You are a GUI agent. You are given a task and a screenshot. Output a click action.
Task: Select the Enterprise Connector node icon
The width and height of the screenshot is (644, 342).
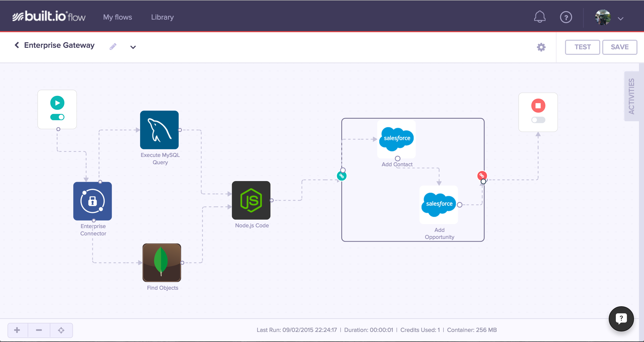[x=92, y=201]
